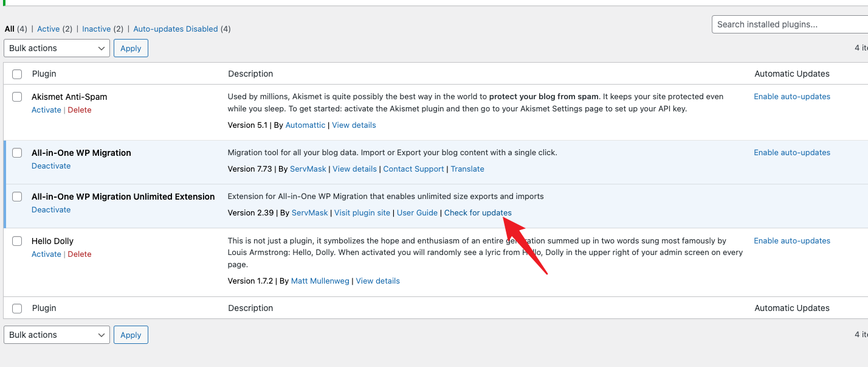Show only Inactive plugins
Viewport: 868px width, 367px height.
(x=96, y=29)
